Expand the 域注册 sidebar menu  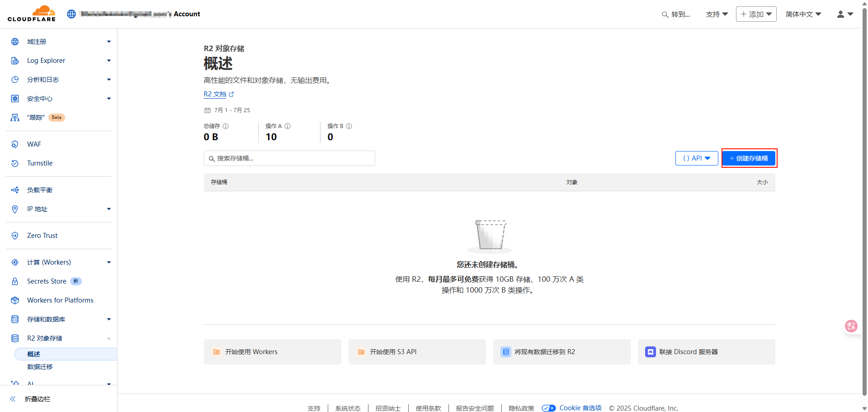click(x=108, y=42)
